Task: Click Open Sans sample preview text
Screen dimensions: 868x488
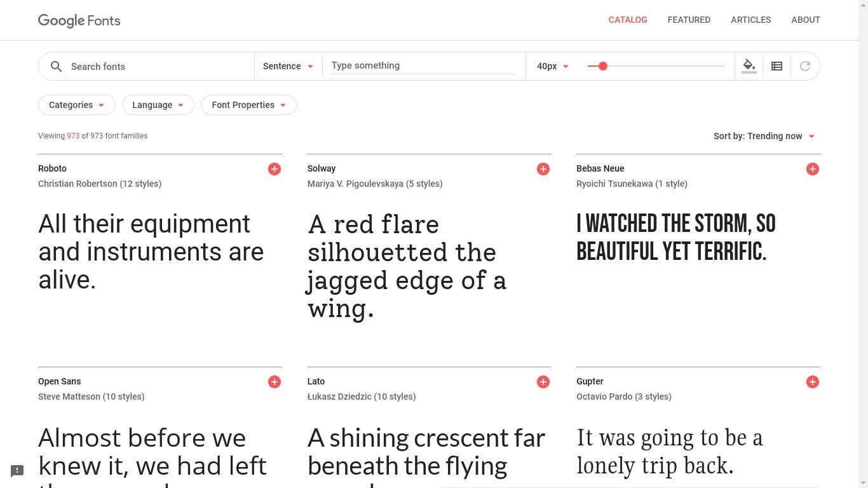Action: click(153, 456)
